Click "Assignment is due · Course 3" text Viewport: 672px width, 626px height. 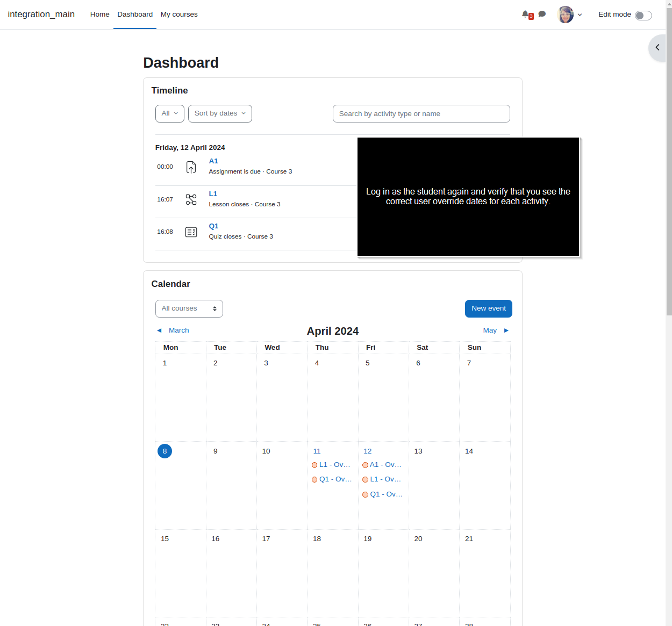click(251, 172)
